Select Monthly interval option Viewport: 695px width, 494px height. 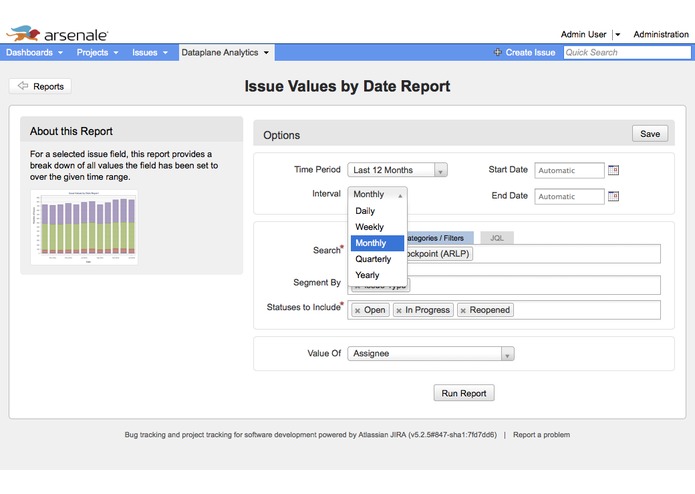(x=377, y=243)
